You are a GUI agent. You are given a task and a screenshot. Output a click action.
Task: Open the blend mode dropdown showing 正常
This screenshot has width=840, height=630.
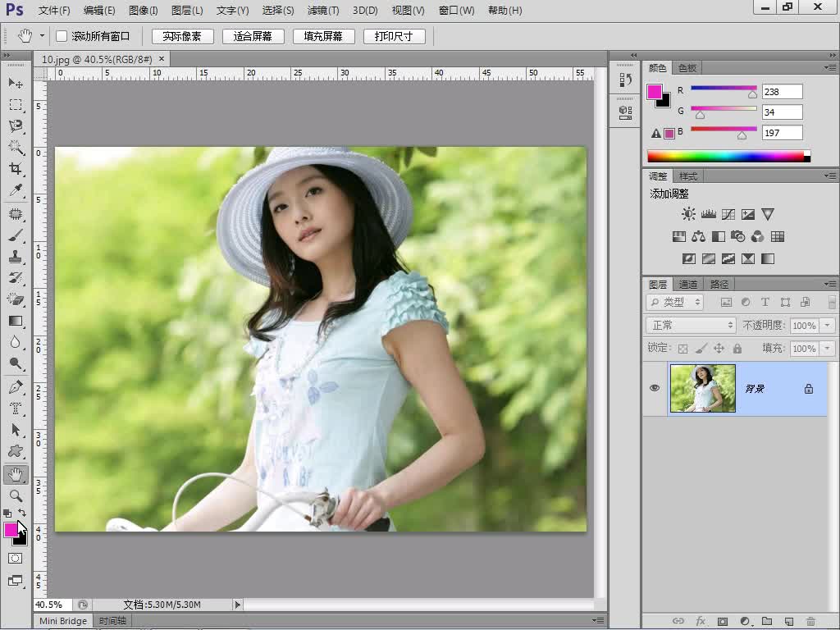[x=691, y=326]
